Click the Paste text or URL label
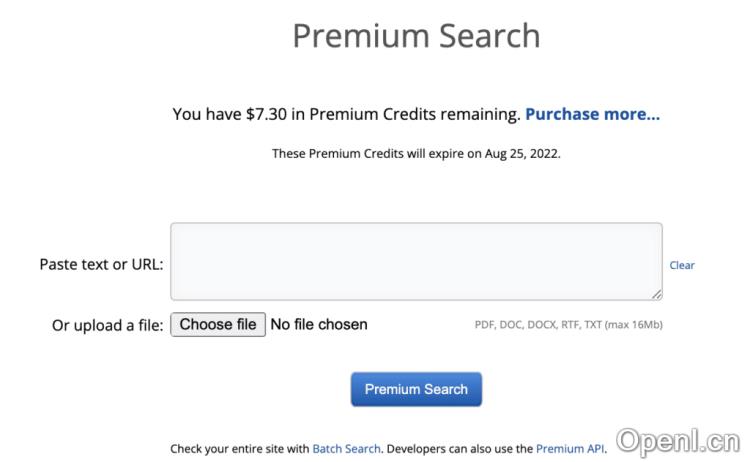 point(101,265)
